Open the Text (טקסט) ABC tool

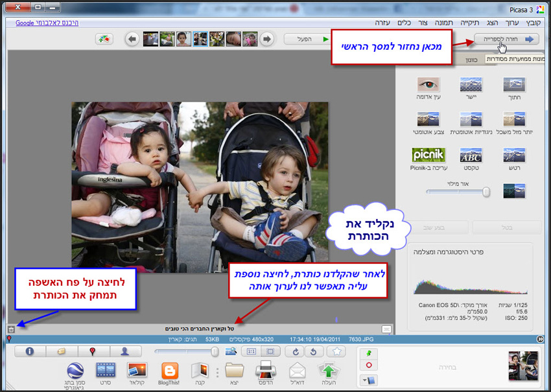(x=471, y=156)
